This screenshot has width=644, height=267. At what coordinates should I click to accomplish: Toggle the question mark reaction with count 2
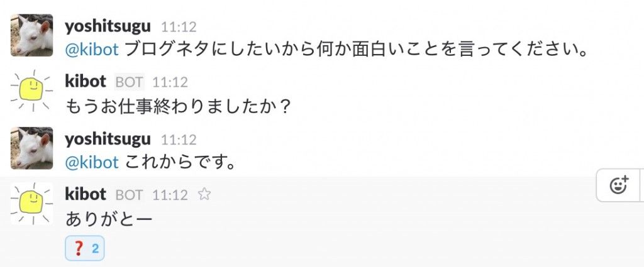tap(85, 248)
